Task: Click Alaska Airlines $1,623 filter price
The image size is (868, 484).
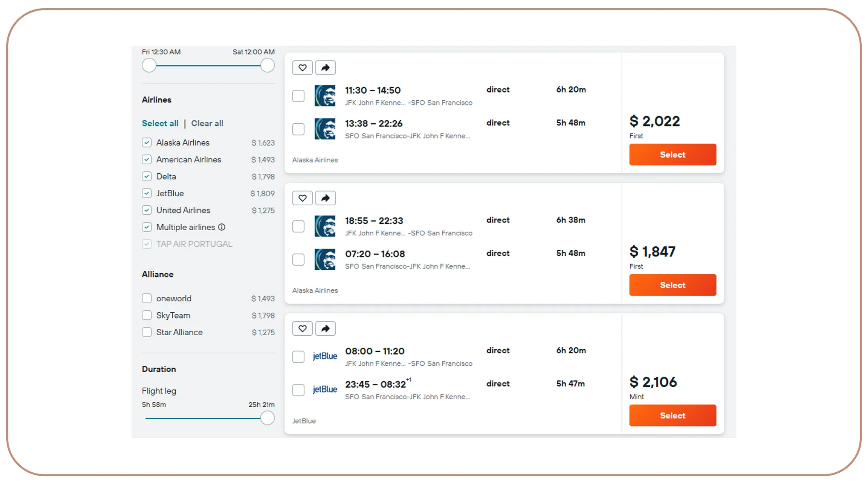Action: [263, 143]
